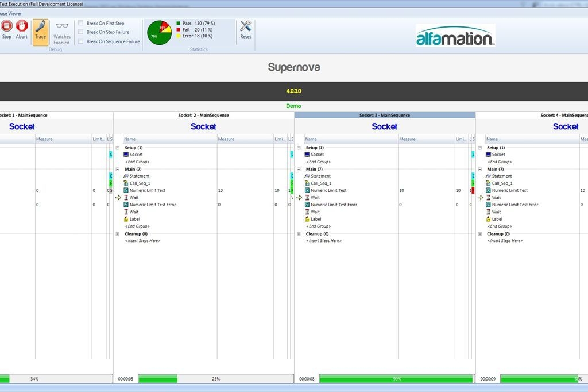
Task: Enable Break On First Step checkbox
Action: (81, 24)
